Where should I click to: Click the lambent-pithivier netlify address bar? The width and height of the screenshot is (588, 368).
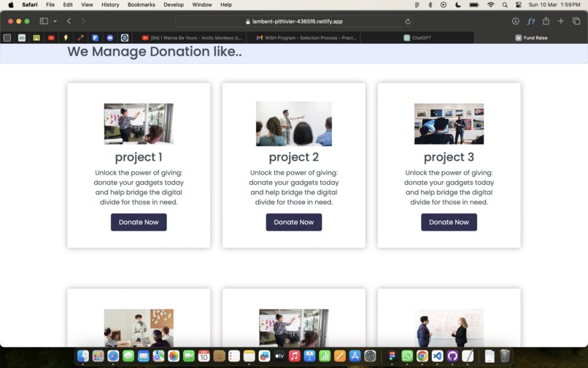click(x=294, y=21)
